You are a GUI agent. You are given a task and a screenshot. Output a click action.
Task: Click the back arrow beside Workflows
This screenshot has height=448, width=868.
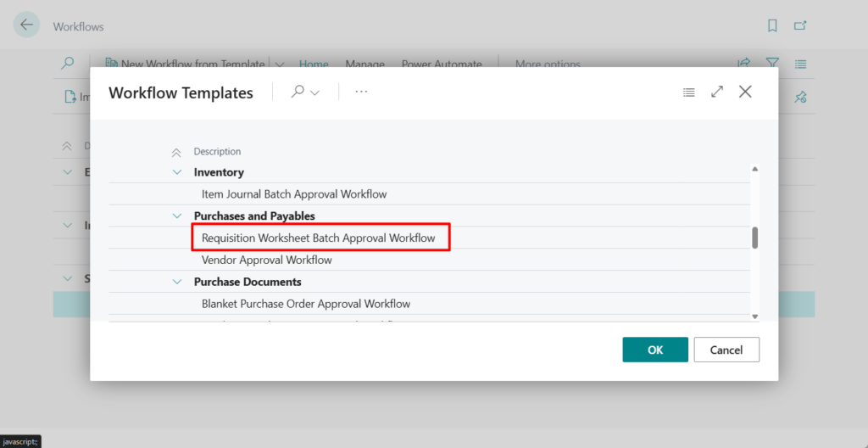click(26, 25)
